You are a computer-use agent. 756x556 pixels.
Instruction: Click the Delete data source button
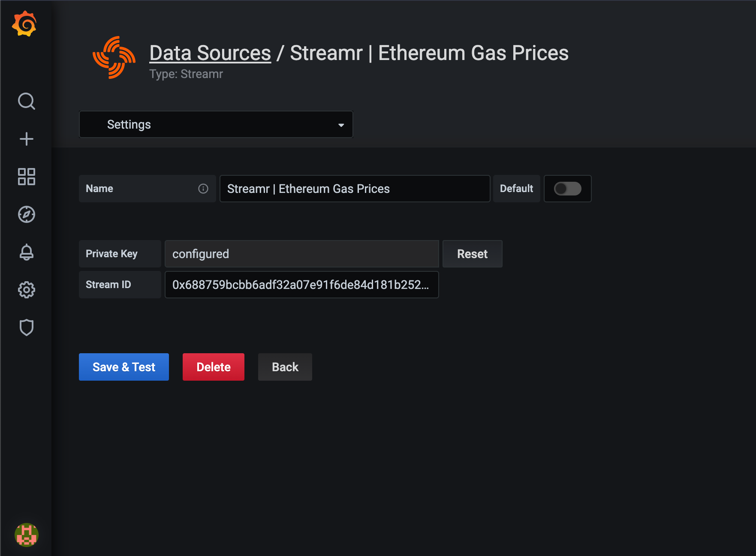[x=213, y=367]
